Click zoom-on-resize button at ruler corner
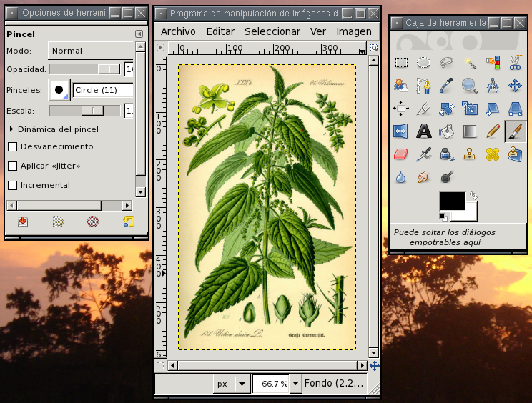The width and height of the screenshot is (532, 403). (373, 48)
